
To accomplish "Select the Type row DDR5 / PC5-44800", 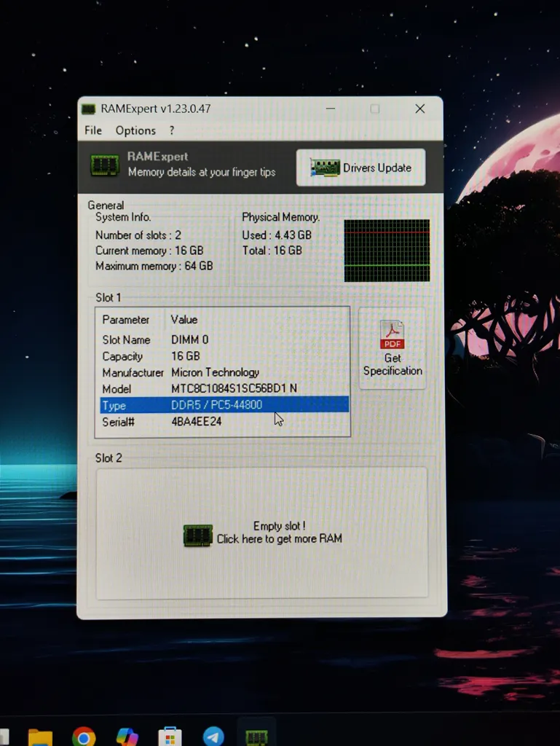I will click(224, 405).
